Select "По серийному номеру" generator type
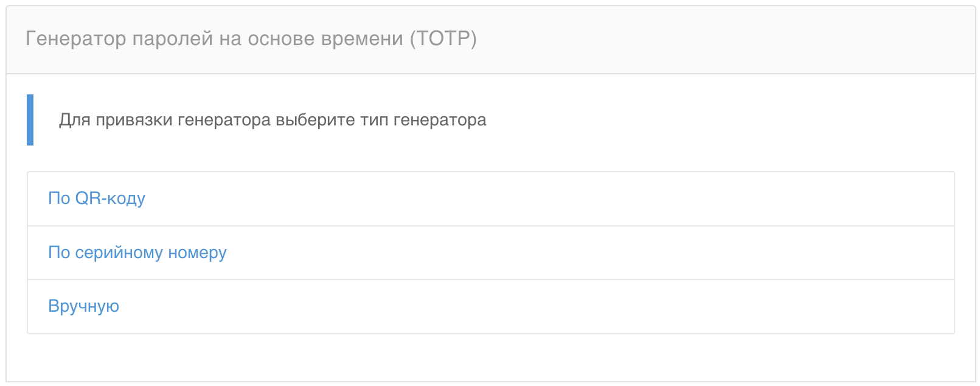 (137, 253)
